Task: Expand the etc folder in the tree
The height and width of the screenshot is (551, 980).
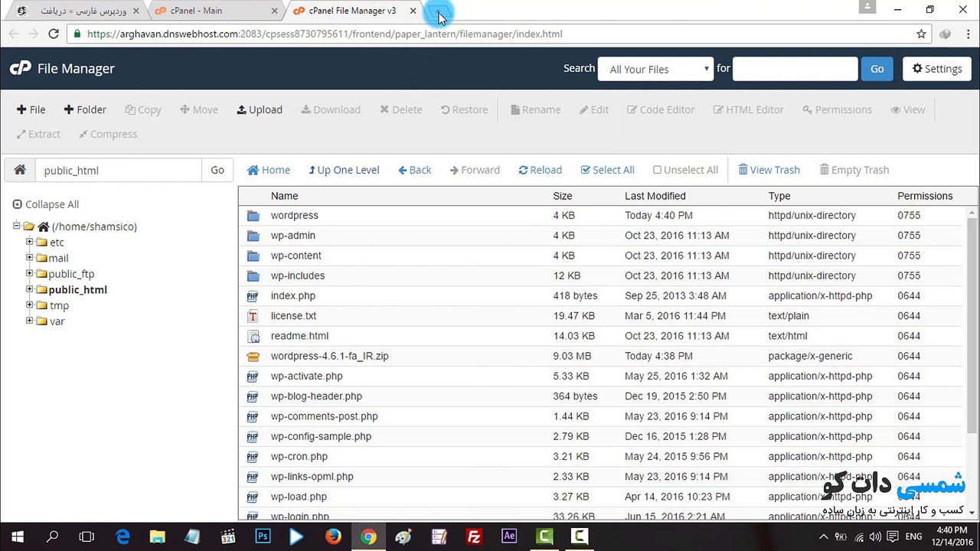Action: click(x=30, y=242)
